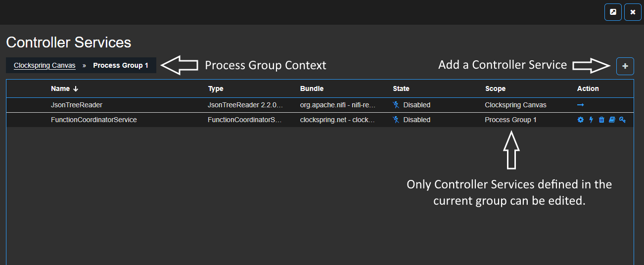Screen dimensions: 644x265
Task: Click the clockspring.net bundle cell
Action: tap(338, 120)
